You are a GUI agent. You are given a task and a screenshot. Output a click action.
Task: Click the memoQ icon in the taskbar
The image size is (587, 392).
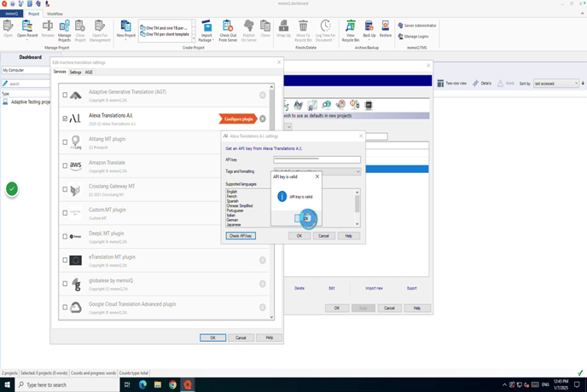coord(188,384)
